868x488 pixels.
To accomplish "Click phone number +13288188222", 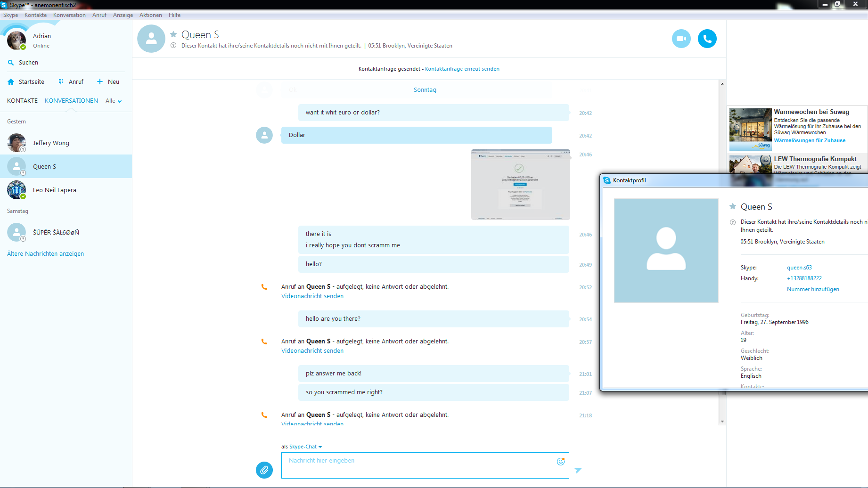I will [804, 278].
